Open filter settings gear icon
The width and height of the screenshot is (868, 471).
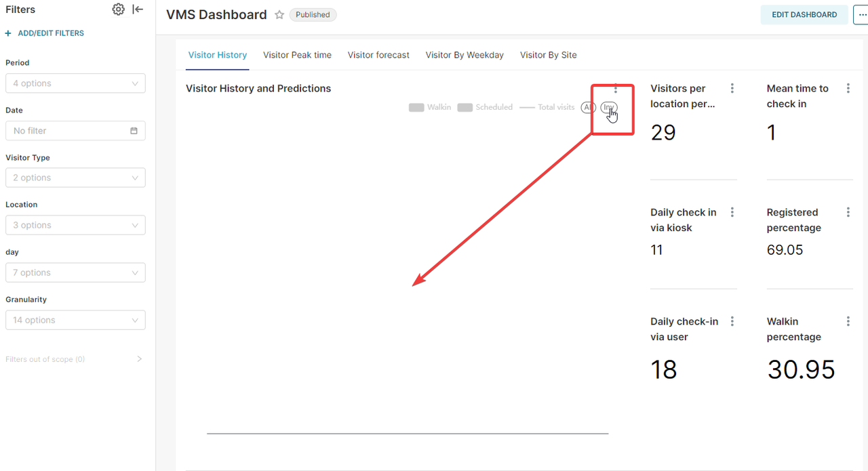tap(119, 9)
